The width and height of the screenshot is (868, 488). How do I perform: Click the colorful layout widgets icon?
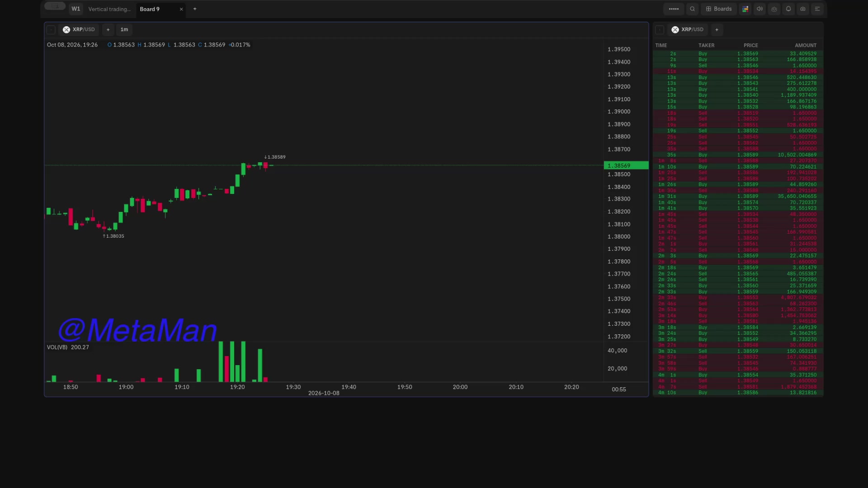(x=745, y=9)
